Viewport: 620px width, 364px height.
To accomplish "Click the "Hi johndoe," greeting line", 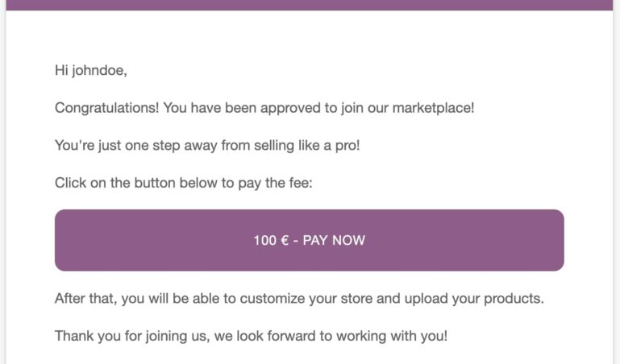I will click(x=91, y=70).
